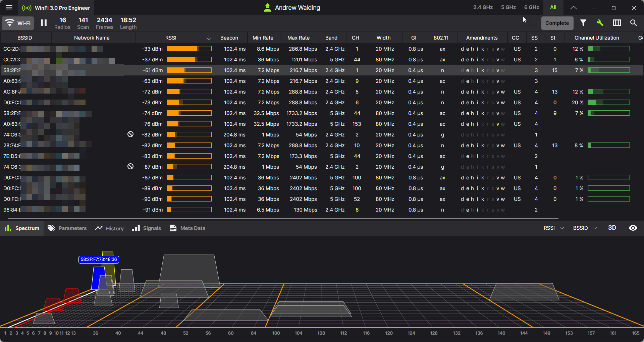Expand the BSSID dropdown in spectrum panel
Screen dimensions: 644x342
pyautogui.click(x=585, y=228)
